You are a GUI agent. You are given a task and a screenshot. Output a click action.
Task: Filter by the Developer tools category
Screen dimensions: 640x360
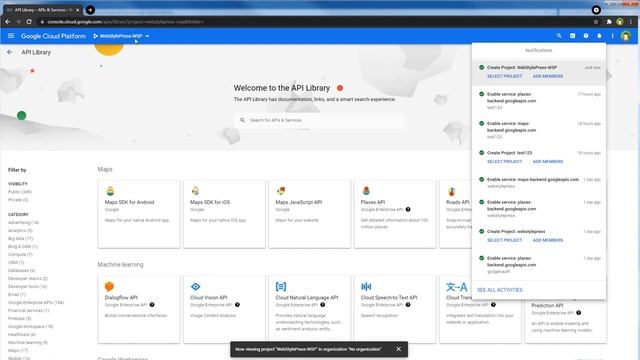click(x=27, y=287)
